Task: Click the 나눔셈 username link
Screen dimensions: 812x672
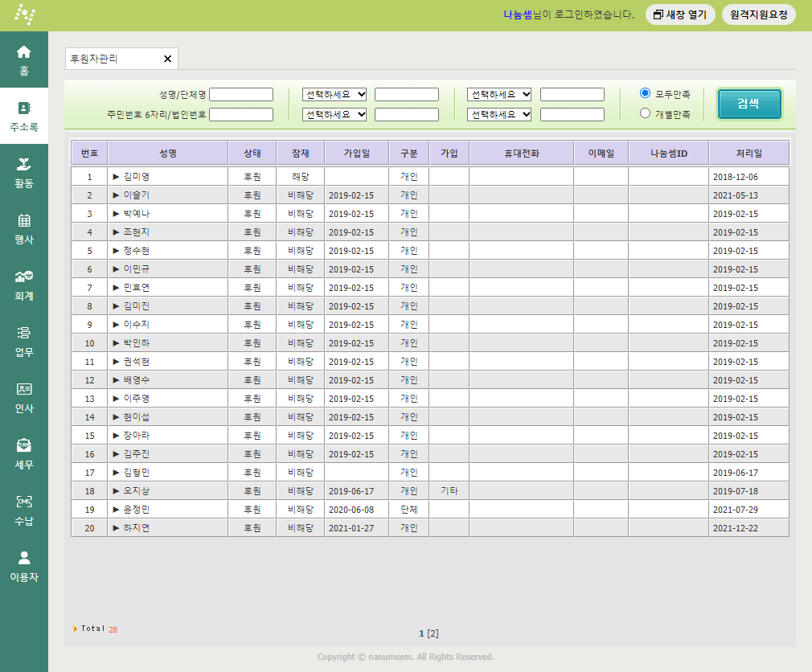Action: 518,14
